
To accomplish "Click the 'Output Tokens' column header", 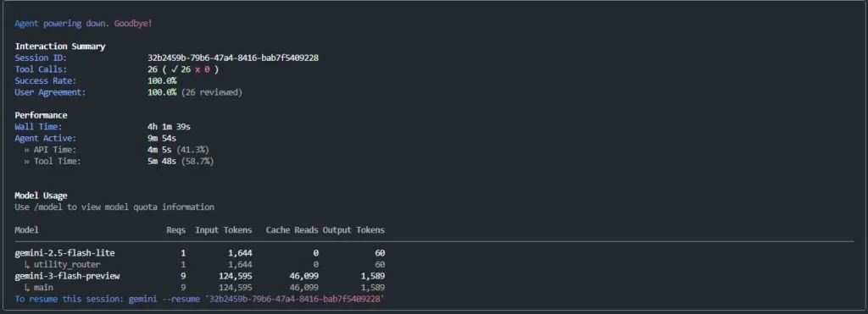I will [353, 230].
